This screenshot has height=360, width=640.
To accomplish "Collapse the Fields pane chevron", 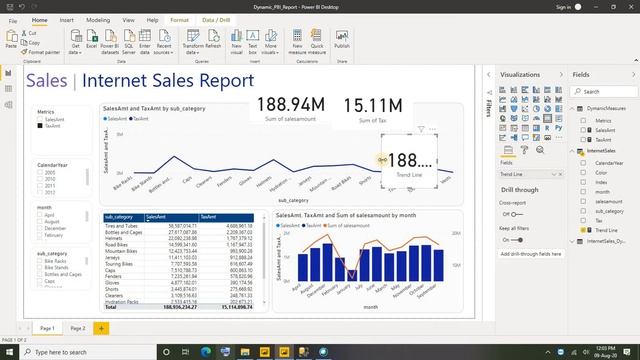I will [x=633, y=75].
